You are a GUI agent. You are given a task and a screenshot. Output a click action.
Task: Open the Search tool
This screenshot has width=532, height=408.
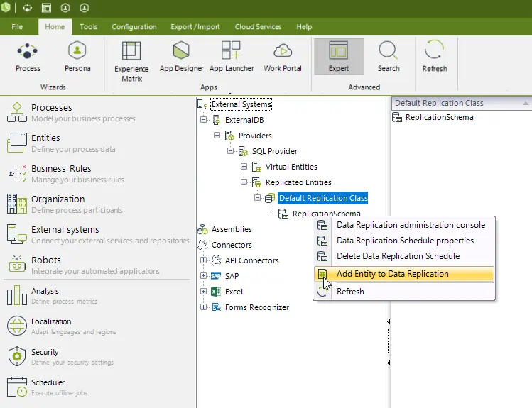pos(389,57)
